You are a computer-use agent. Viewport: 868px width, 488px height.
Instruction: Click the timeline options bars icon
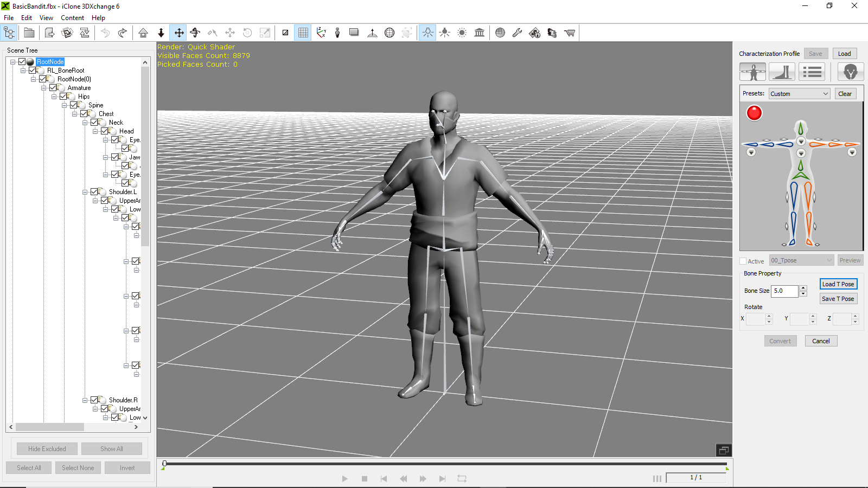[x=657, y=478]
